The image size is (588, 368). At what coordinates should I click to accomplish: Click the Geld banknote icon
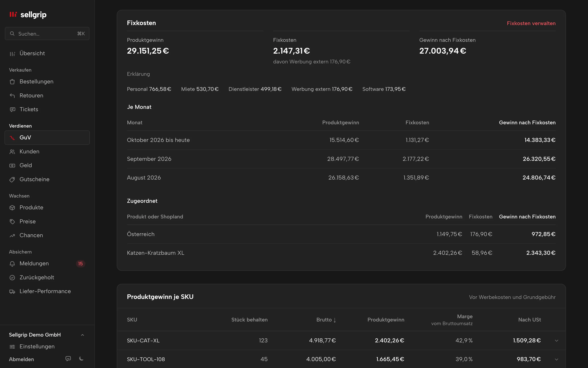(12, 166)
